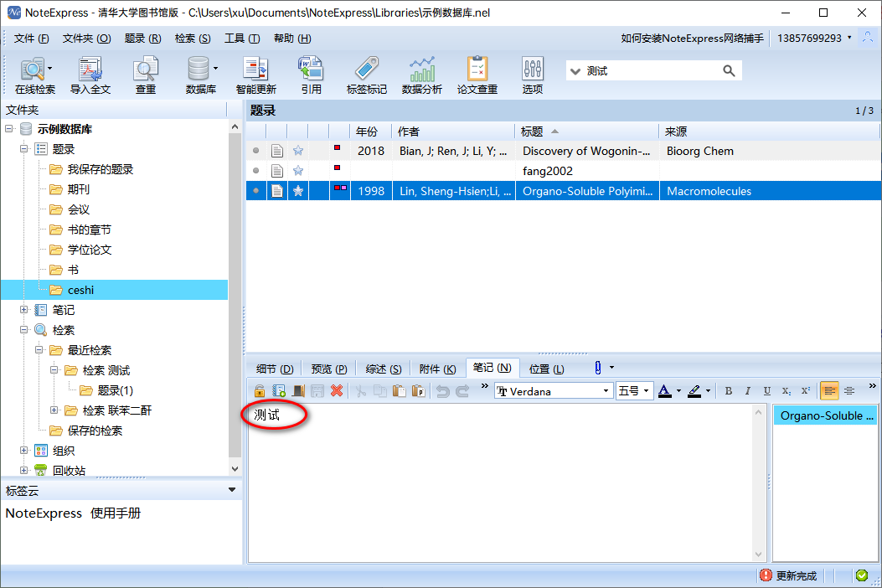Screen dimensions: 882x588
Task: Start 论文查重 paper plagiarism check
Action: (477, 75)
